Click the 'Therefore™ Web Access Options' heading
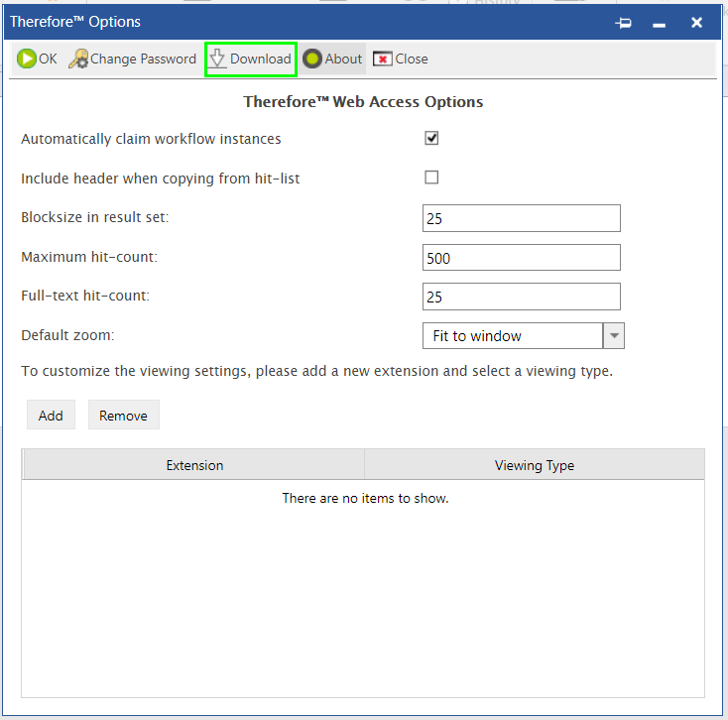The image size is (728, 720). 363,102
